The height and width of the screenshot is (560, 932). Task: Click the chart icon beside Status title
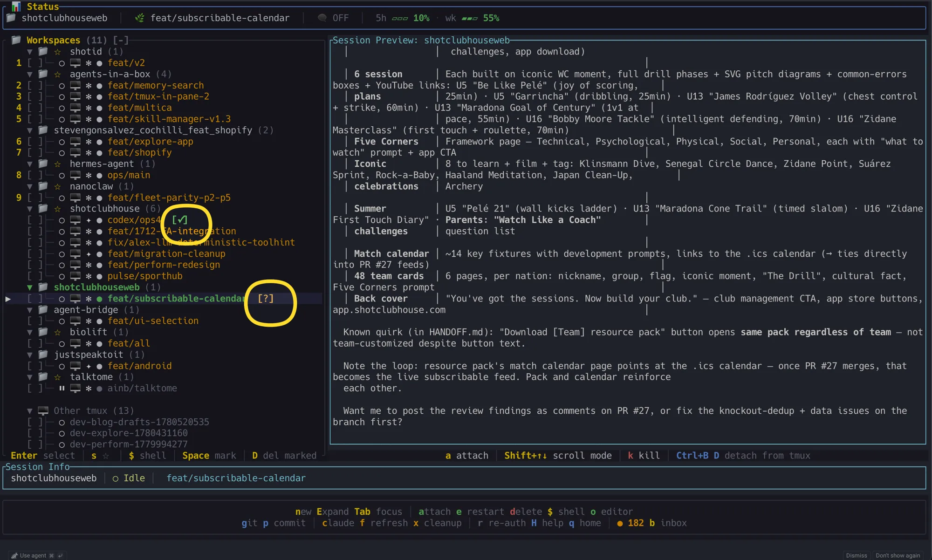(x=16, y=6)
